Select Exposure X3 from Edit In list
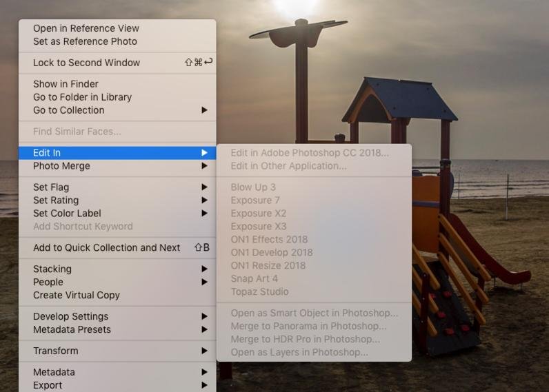The width and height of the screenshot is (549, 392). point(259,227)
